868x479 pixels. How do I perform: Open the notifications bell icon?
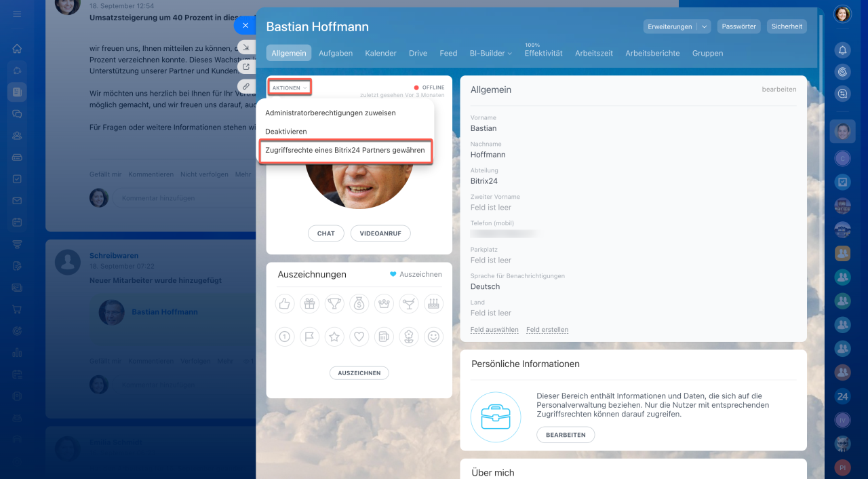[x=842, y=50]
